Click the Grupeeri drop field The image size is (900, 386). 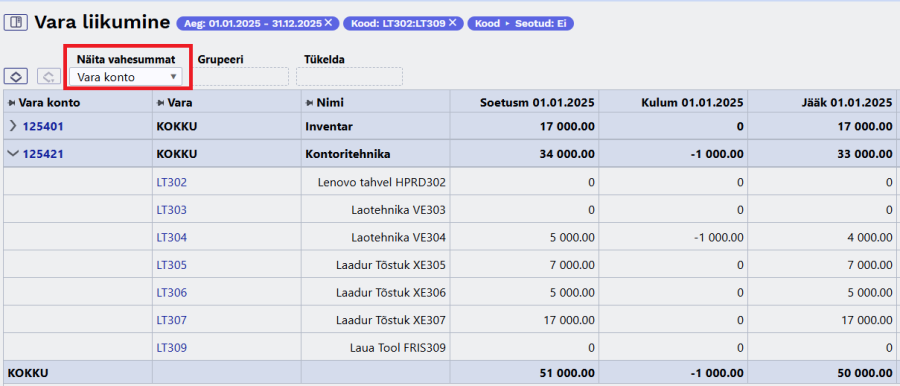(241, 76)
